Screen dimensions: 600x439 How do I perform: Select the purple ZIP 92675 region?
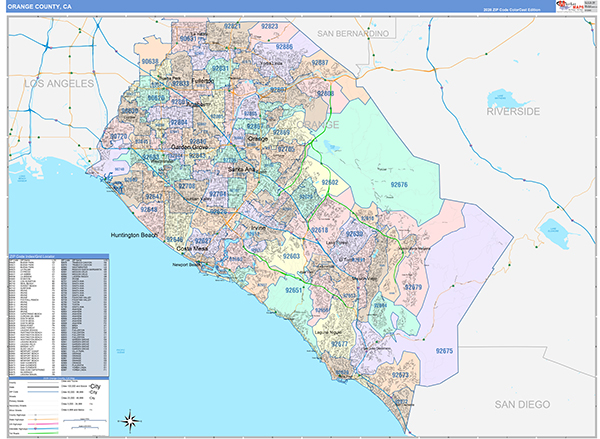click(x=443, y=351)
